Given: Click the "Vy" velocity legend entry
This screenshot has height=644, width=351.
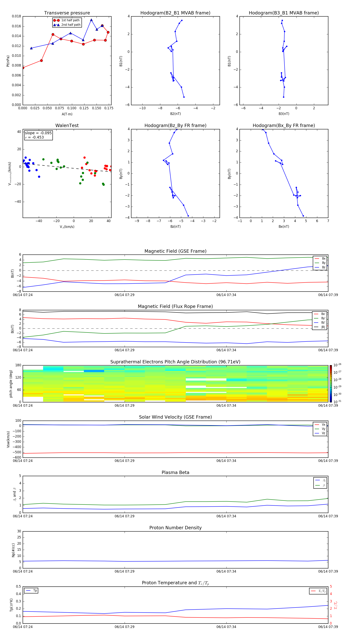Looking at the screenshot, I should [320, 429].
